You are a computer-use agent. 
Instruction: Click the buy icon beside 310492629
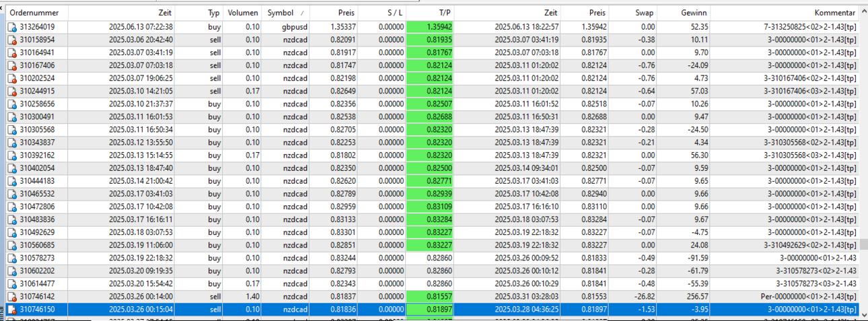pyautogui.click(x=12, y=232)
